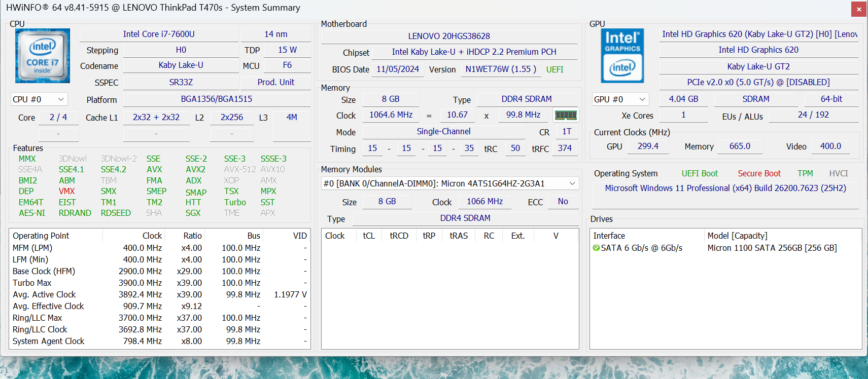This screenshot has width=868, height=379.
Task: Click the SSE4.1 feature flag
Action: [72, 170]
